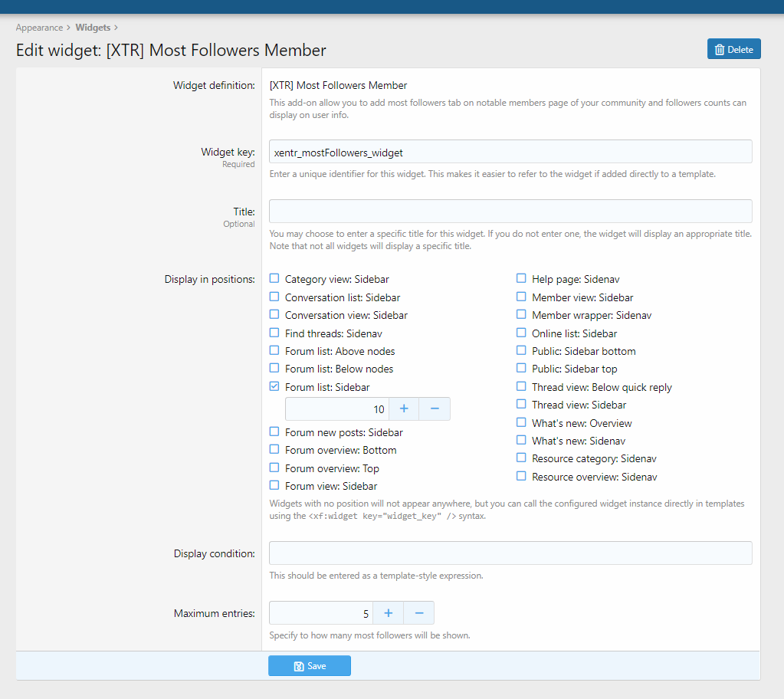This screenshot has width=784, height=699.
Task: Enable Category view: Sidebar position
Action: [x=274, y=279]
